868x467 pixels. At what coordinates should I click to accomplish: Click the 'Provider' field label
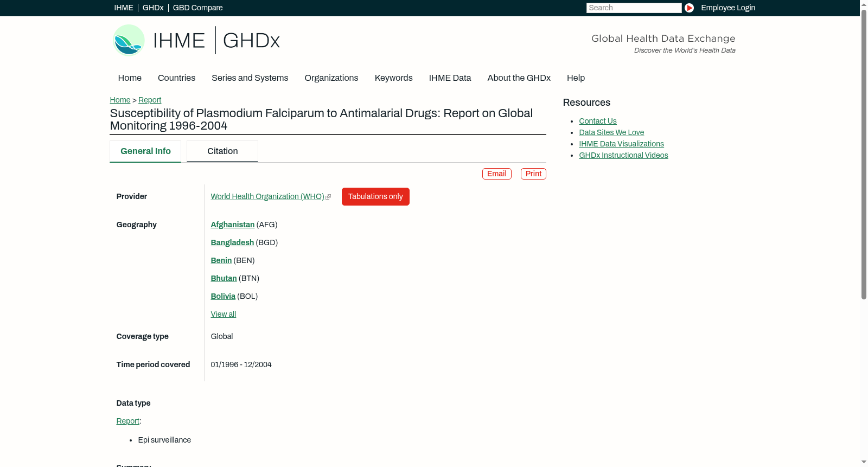(132, 196)
